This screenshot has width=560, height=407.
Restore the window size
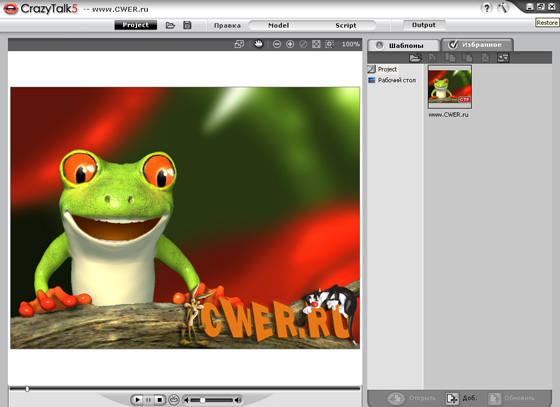coord(541,6)
